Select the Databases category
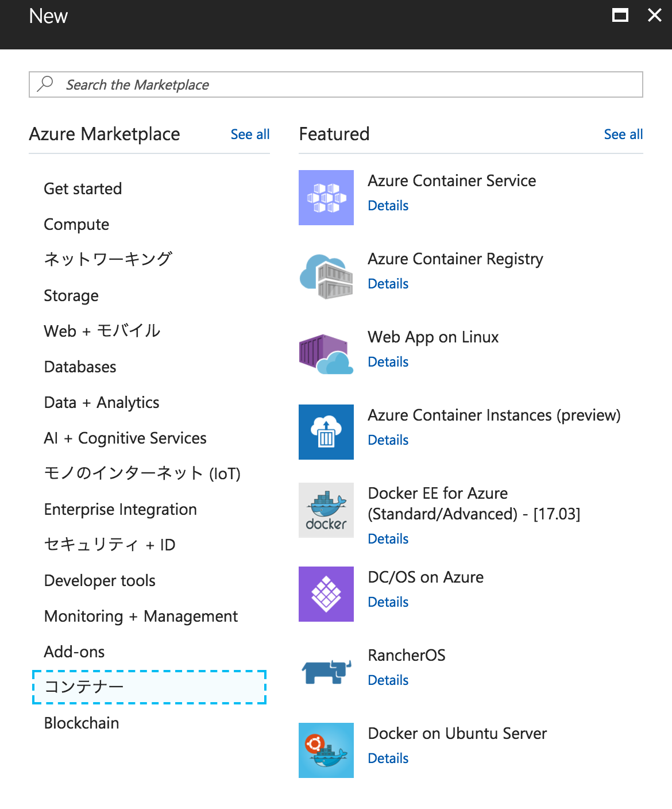This screenshot has height=809, width=672. coord(80,367)
